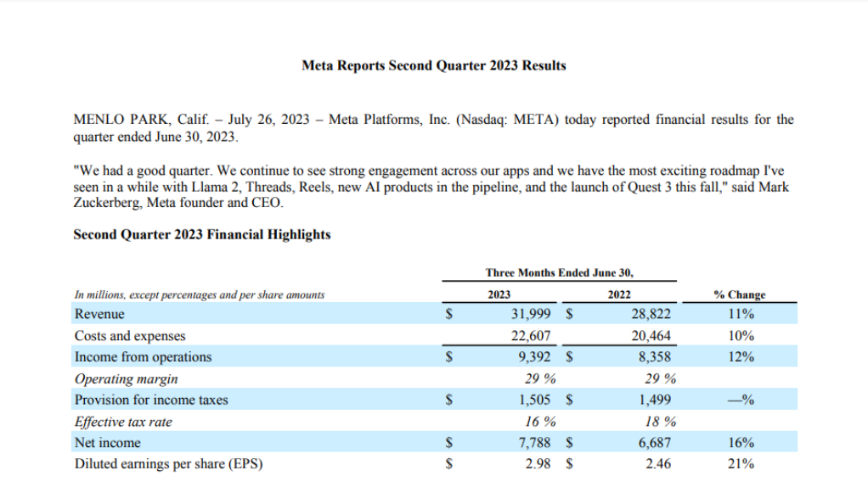Click the 'Diluted earnings per share (EPS)' label
This screenshot has height=504, width=868.
tap(169, 463)
